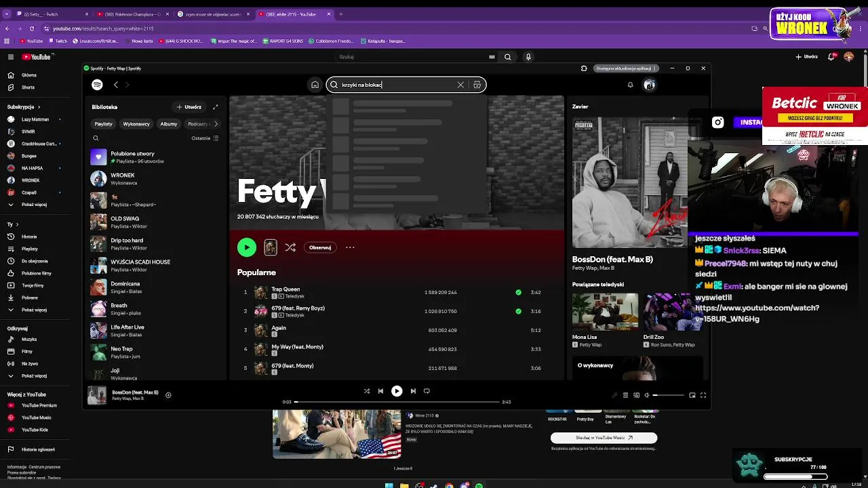Open the Utwórz create menu in the library
The width and height of the screenshot is (868, 488).
click(x=189, y=107)
